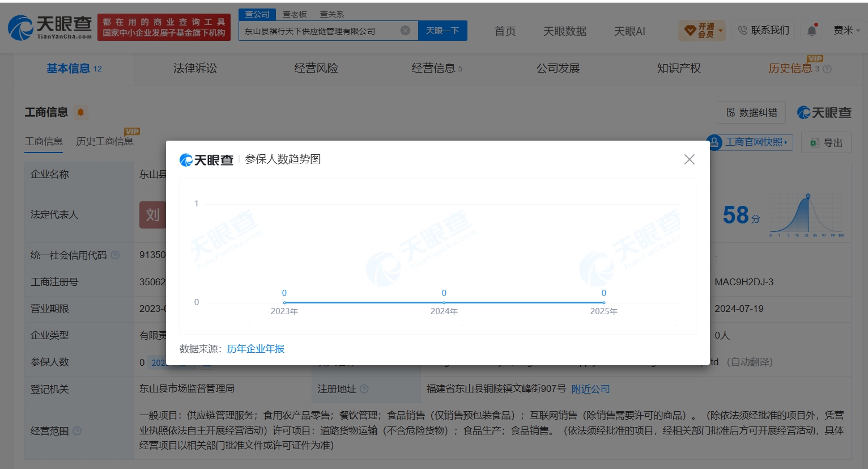Switch to the 基本信息 tab

pyautogui.click(x=74, y=69)
